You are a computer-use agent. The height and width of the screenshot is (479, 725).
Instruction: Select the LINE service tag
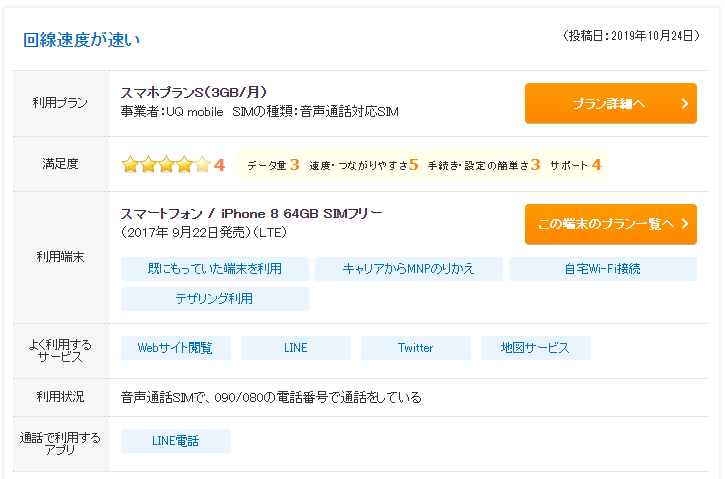tap(295, 348)
